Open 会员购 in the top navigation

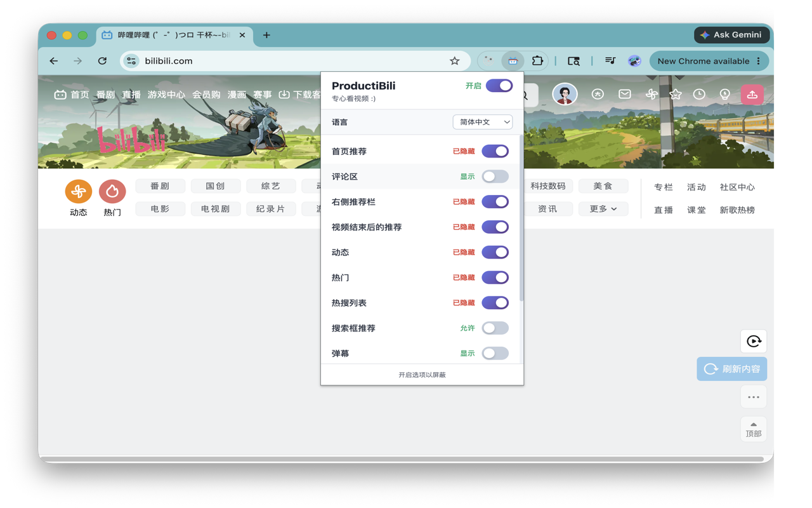pyautogui.click(x=206, y=95)
